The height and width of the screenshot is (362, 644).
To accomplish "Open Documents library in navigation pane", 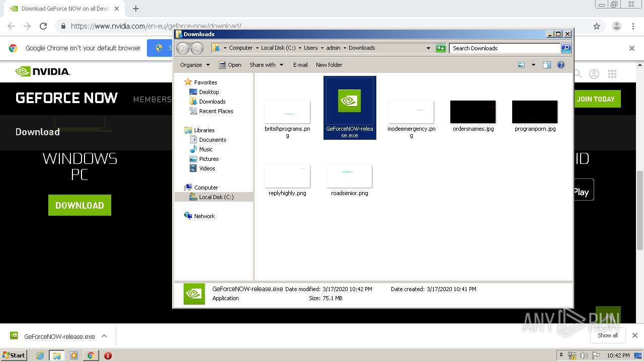I will coord(212,140).
